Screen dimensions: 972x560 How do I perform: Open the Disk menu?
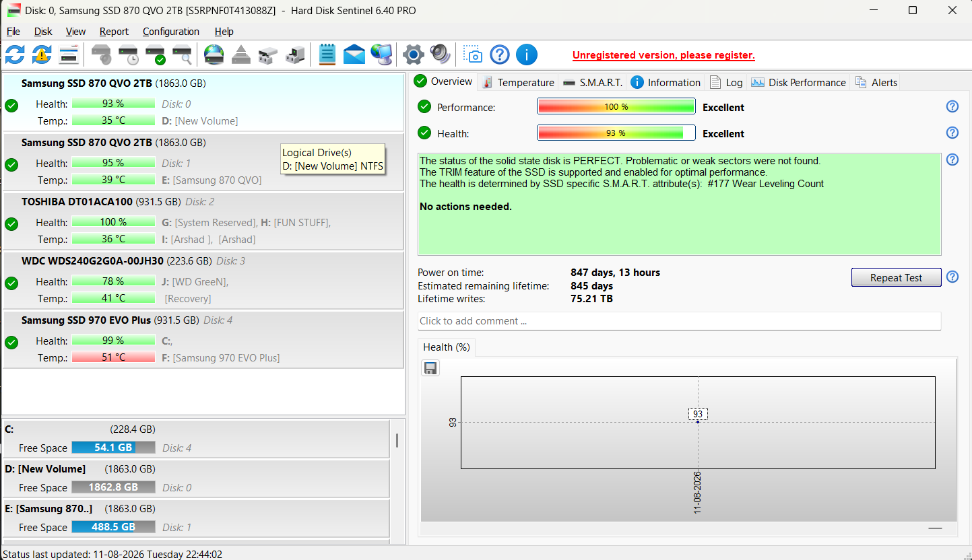click(x=43, y=32)
